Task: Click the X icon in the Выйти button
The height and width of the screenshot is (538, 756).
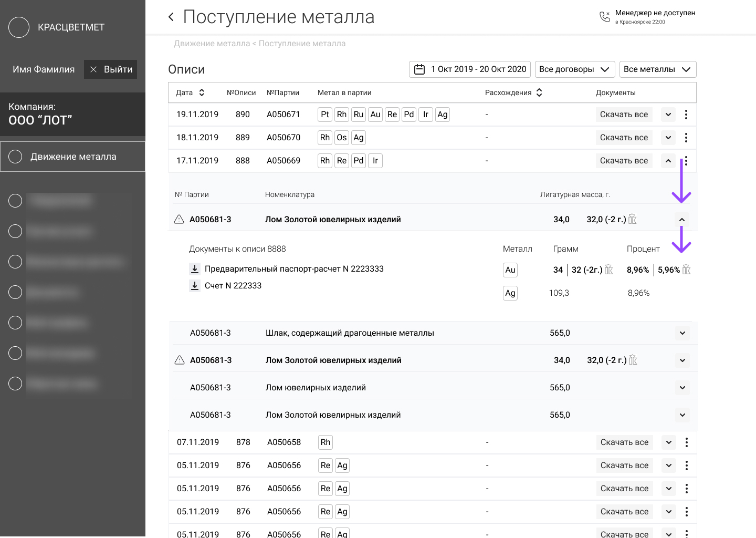Action: (93, 69)
